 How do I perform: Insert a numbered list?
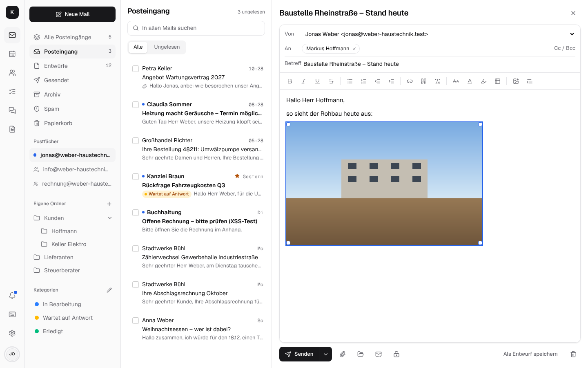(x=364, y=81)
